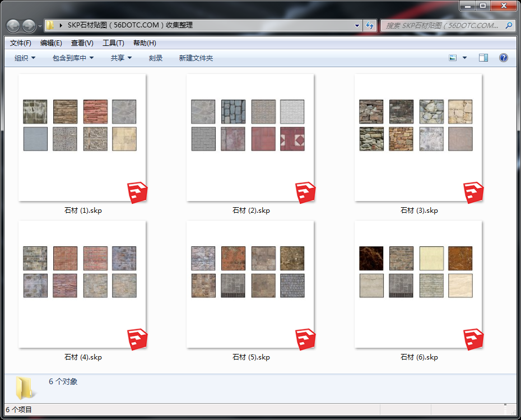This screenshot has height=420, width=521.
Task: Open the Help question mark icon
Action: tap(503, 58)
